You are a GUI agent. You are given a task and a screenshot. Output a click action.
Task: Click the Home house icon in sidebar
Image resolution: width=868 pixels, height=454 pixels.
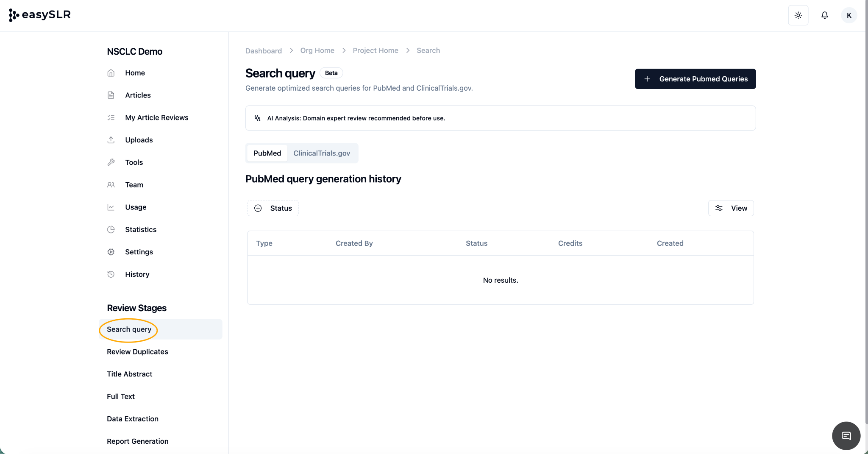coord(111,73)
